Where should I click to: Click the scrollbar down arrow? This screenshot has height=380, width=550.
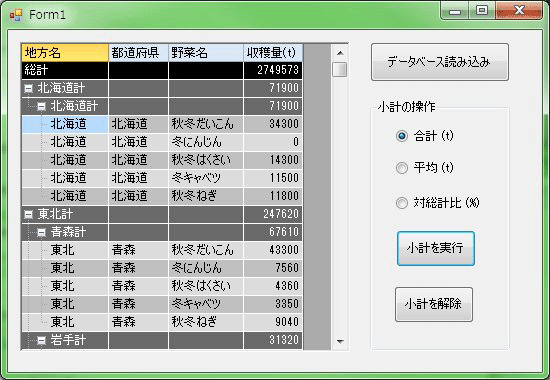340,341
